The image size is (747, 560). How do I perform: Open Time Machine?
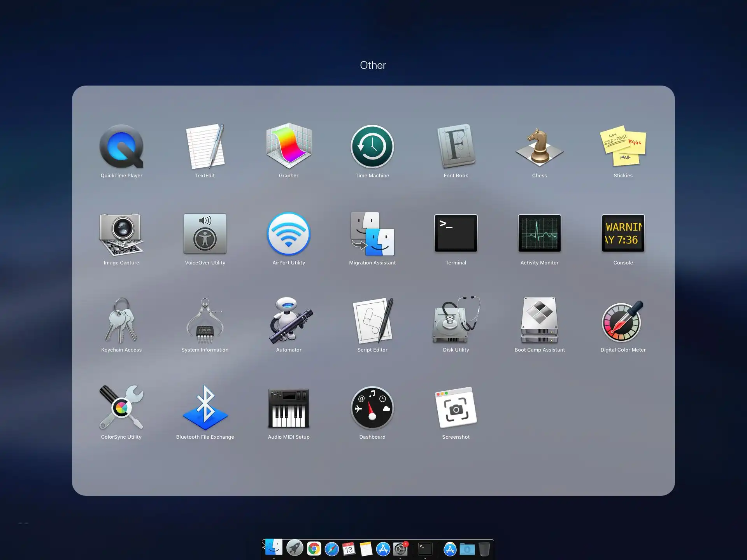pos(372,147)
